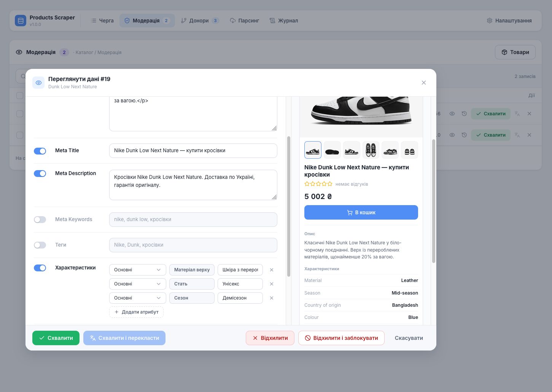The width and height of the screenshot is (552, 392).
Task: Open the Основні dropdown beside Сезон
Action: tap(138, 298)
